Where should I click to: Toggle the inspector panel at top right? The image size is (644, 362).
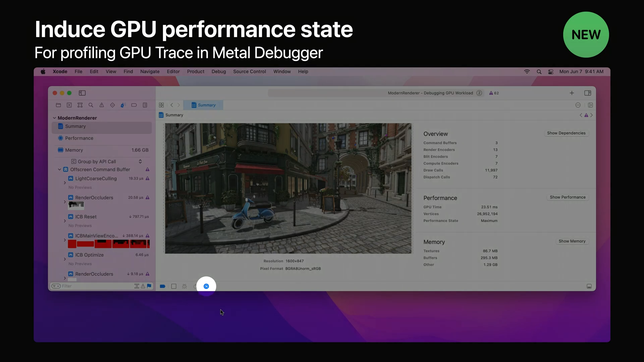click(x=588, y=93)
